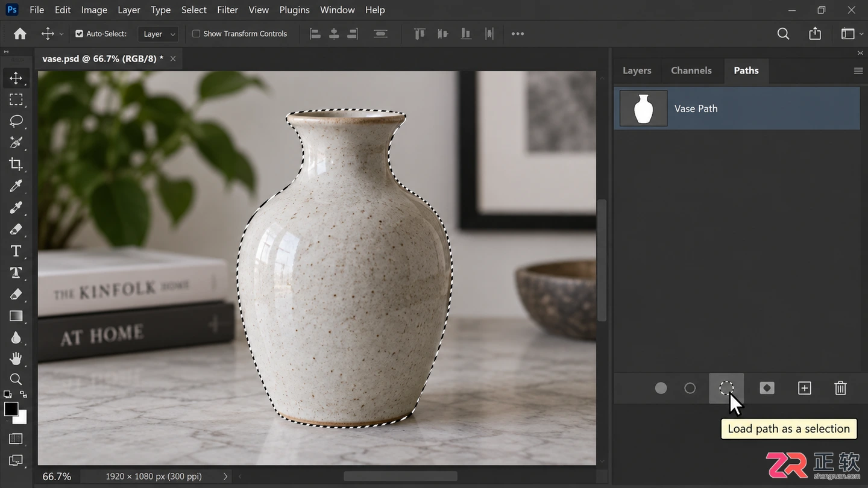Switch to the Channels tab
This screenshot has height=488, width=868.
pos(691,70)
